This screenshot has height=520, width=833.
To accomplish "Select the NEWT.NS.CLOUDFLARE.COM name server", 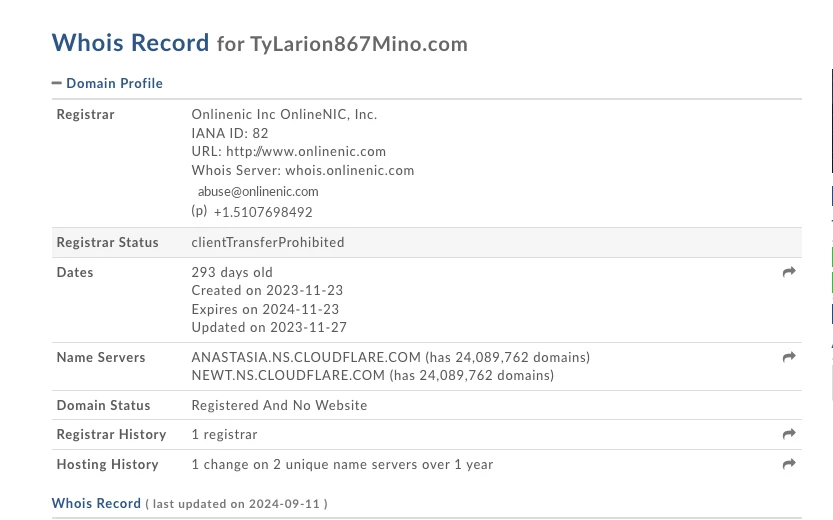I will [288, 375].
